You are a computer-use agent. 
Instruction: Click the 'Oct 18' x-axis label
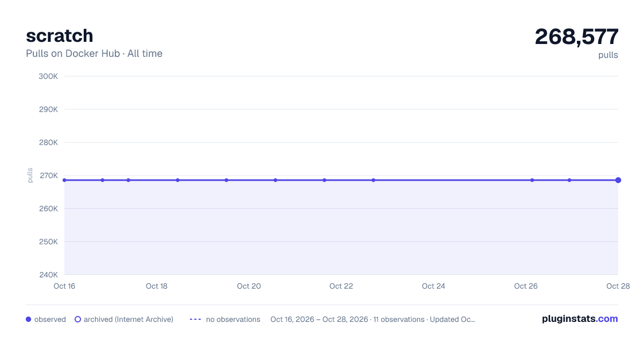(x=157, y=286)
